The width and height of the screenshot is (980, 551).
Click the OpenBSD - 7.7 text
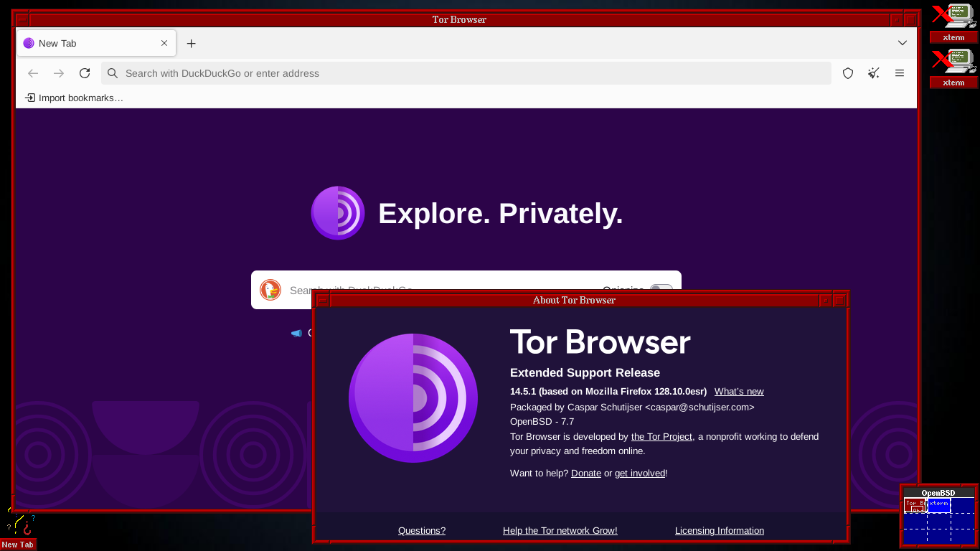click(542, 421)
